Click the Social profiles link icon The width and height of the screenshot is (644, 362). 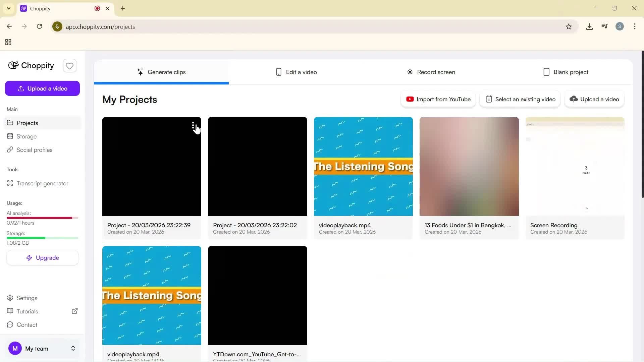point(10,149)
